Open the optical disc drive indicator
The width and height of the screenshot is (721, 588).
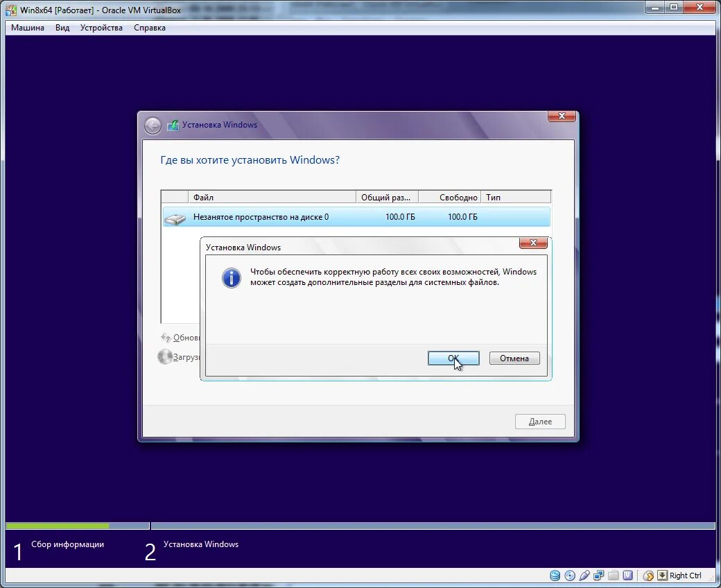click(570, 575)
